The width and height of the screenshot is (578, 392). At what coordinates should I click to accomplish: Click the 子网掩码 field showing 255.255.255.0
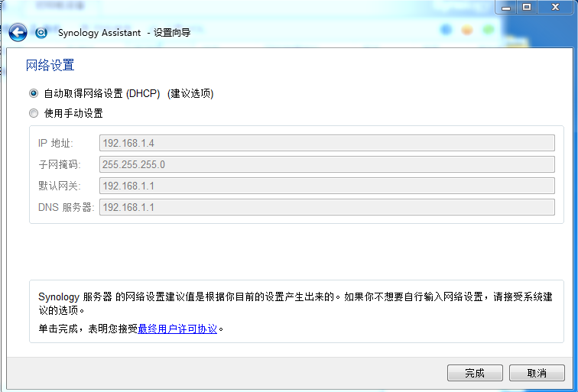(x=327, y=164)
